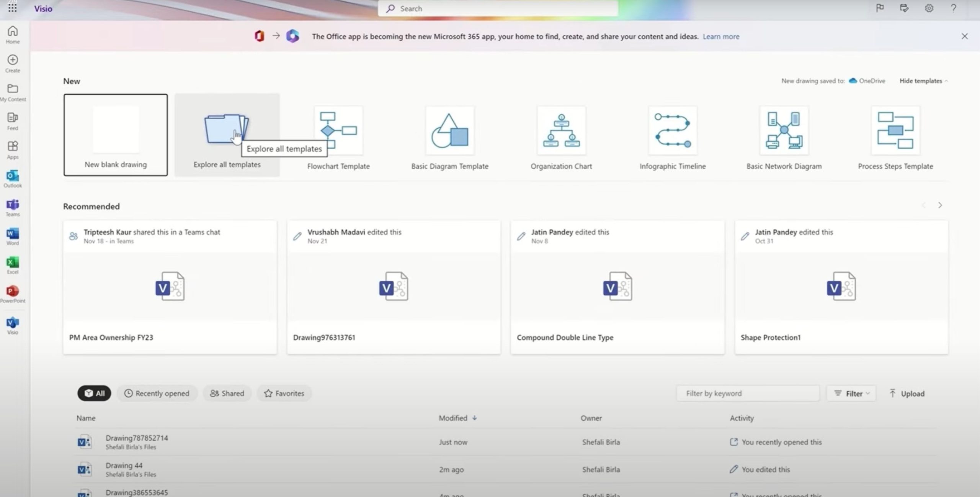Open the Organization Chart template thumbnail
This screenshot has height=497, width=980.
(x=561, y=131)
